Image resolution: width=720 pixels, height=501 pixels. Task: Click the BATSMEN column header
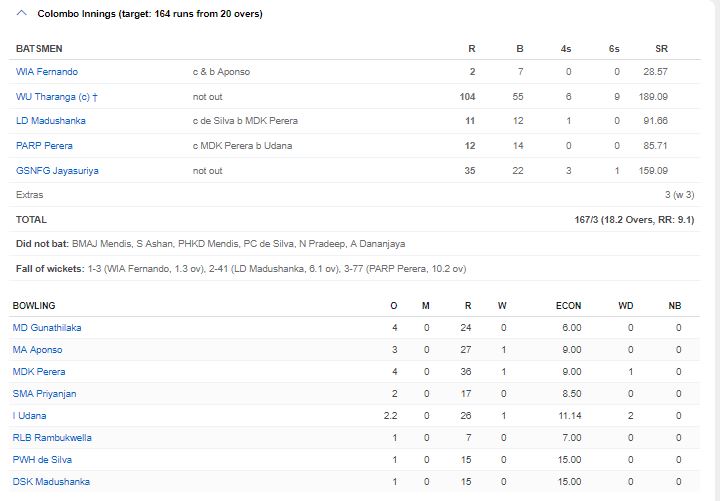38,48
